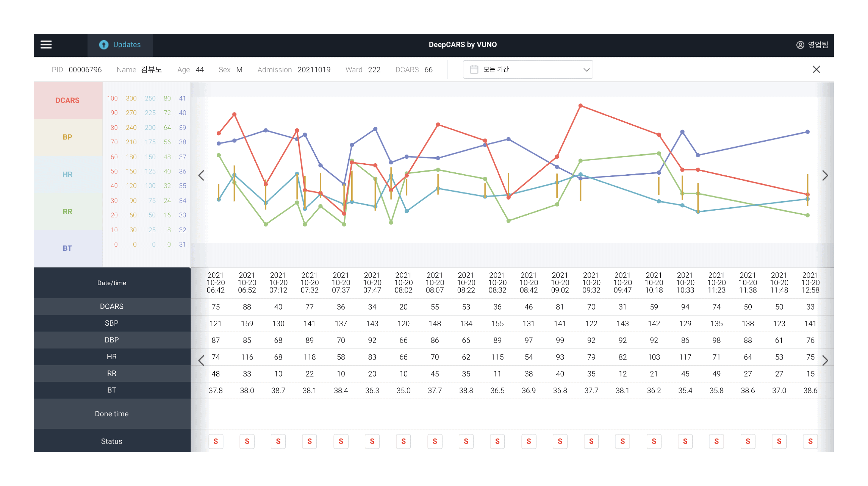Toggle the DCARS series in the chart
Screen dimensions: 868x486
tap(68, 100)
